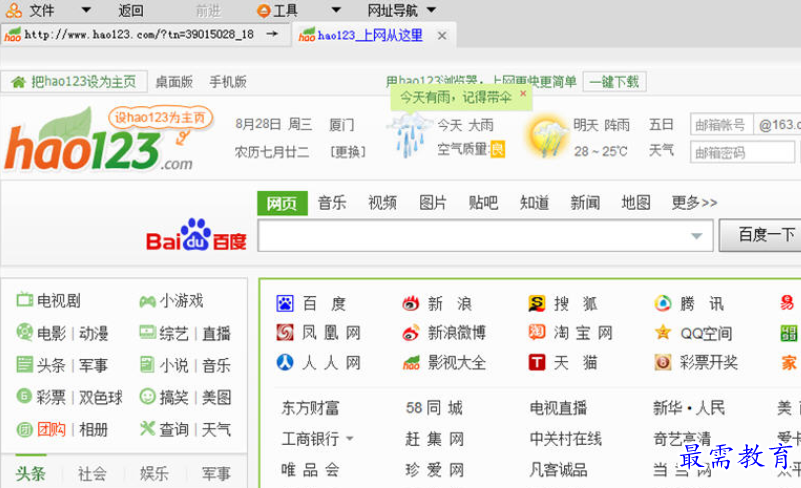Click the 影视大全 hao icon
801x488 pixels.
pyautogui.click(x=411, y=363)
